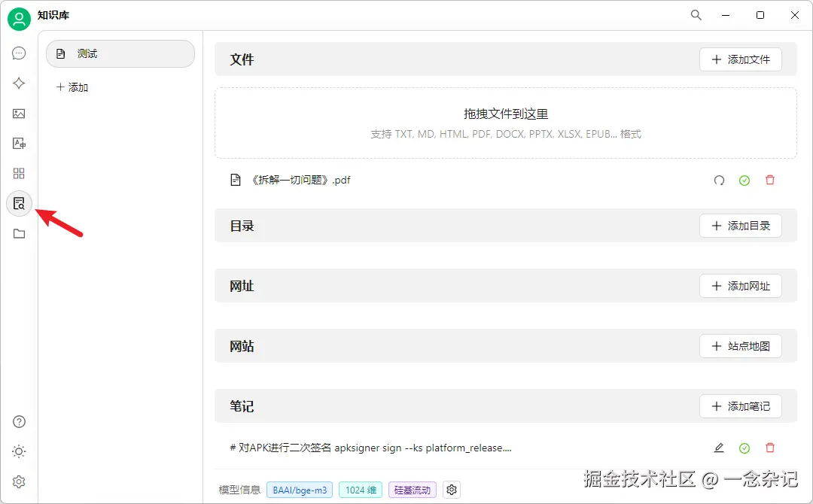Toggle the light/dark theme sun icon
This screenshot has height=504, width=813.
coord(19,451)
